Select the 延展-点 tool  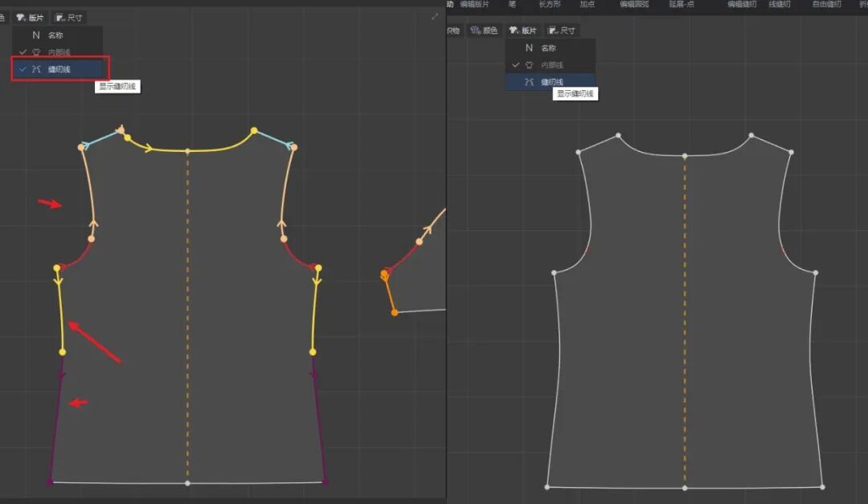tap(682, 5)
